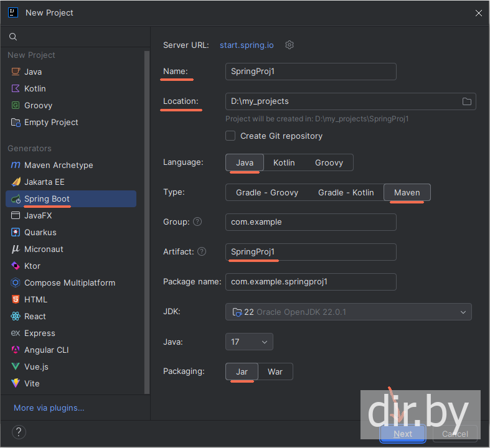This screenshot has width=490, height=448.
Task: Open help with the question mark button
Action: [x=19, y=432]
